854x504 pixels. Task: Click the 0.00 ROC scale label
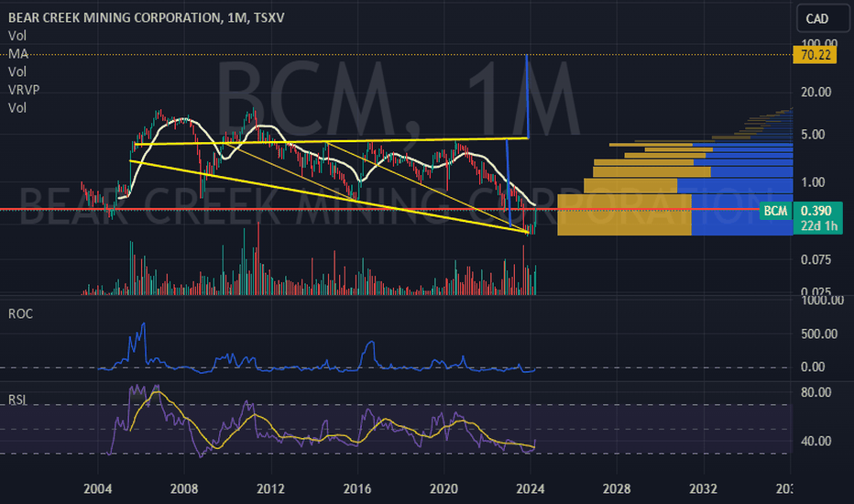[x=813, y=367]
